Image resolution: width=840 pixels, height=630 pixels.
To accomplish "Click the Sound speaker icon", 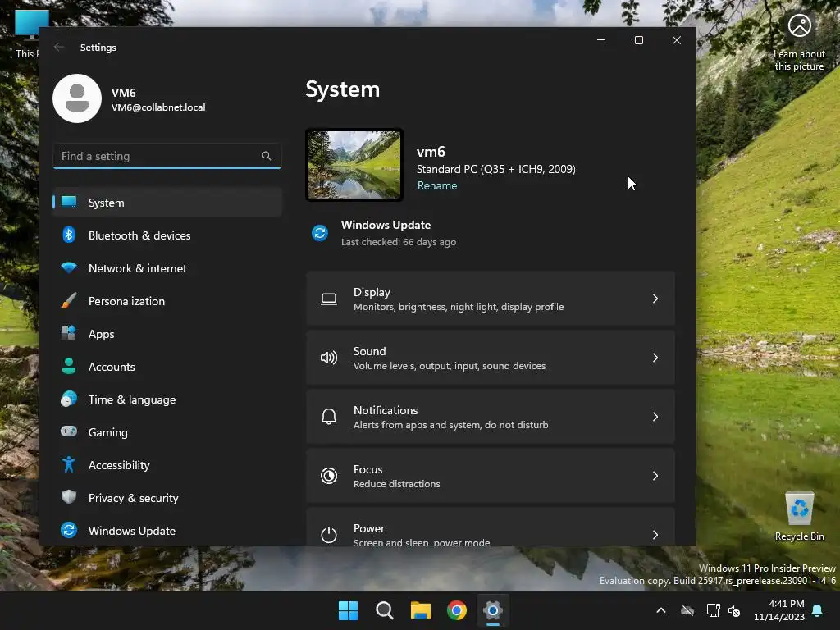I will 329,358.
